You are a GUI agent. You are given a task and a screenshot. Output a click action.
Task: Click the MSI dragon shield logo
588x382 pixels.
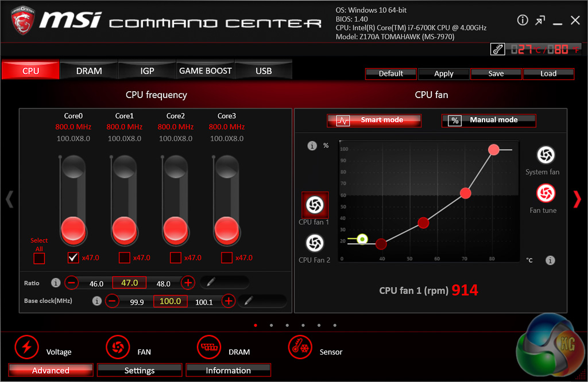(22, 21)
